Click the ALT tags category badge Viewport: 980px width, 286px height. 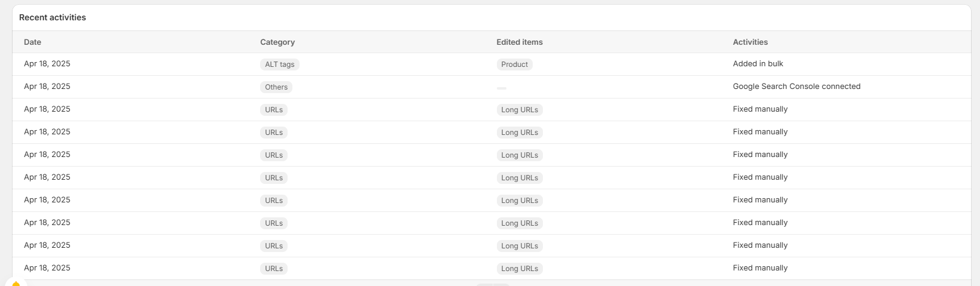point(279,64)
